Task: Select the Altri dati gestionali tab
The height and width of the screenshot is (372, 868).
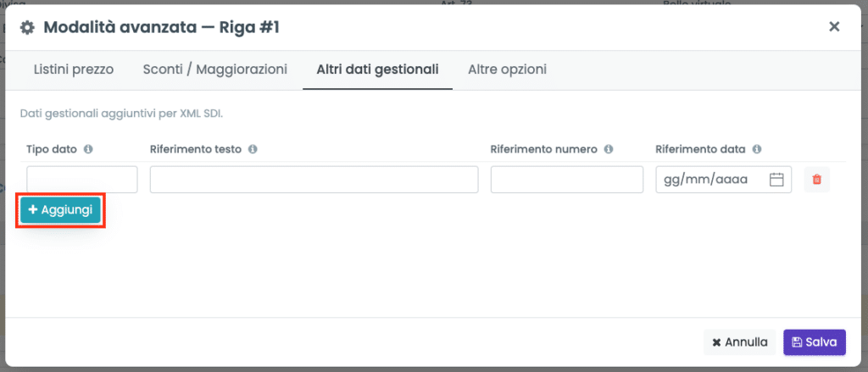Action: (377, 69)
